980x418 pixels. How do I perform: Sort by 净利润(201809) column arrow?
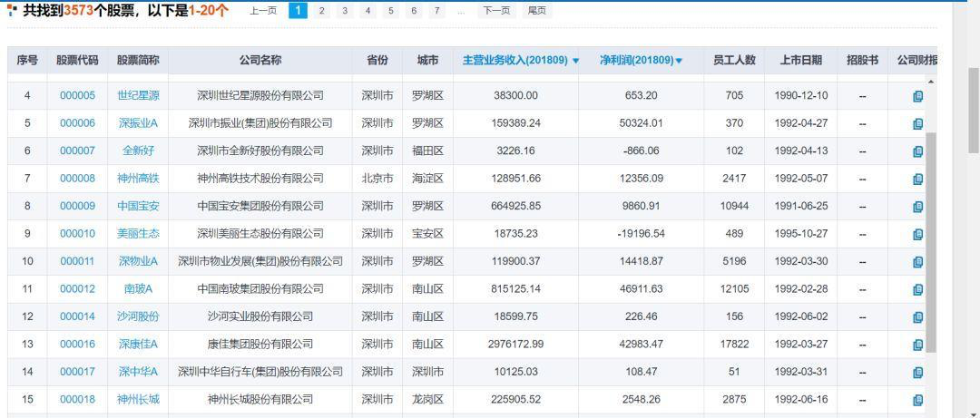pyautogui.click(x=679, y=61)
